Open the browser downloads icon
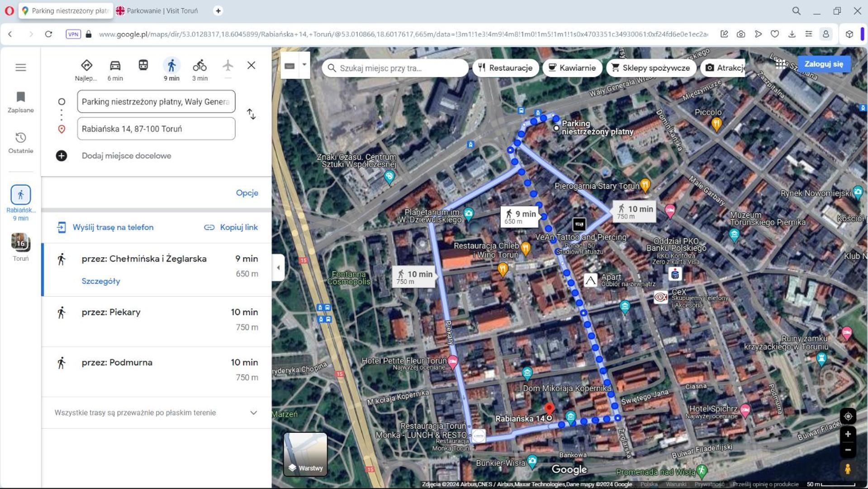Image resolution: width=868 pixels, height=489 pixels. 792,34
